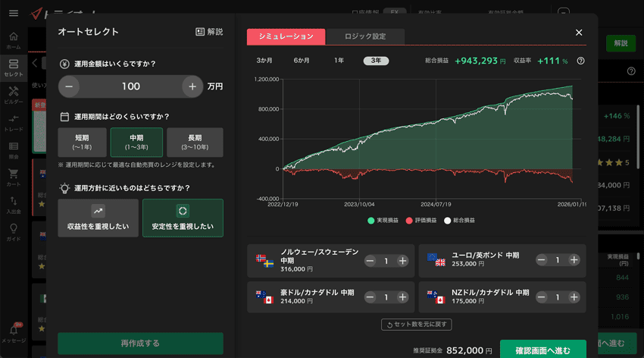Go to Home in the sidebar

(x=14, y=41)
